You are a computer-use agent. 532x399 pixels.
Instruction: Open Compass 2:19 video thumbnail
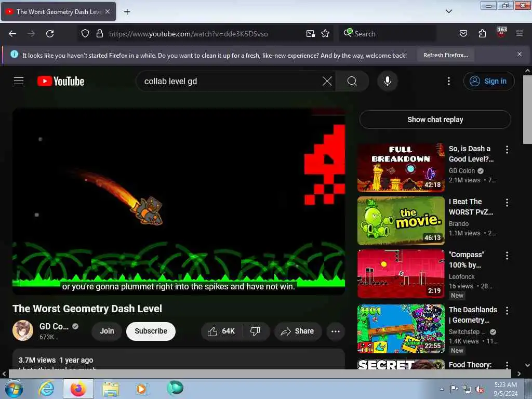(x=401, y=274)
